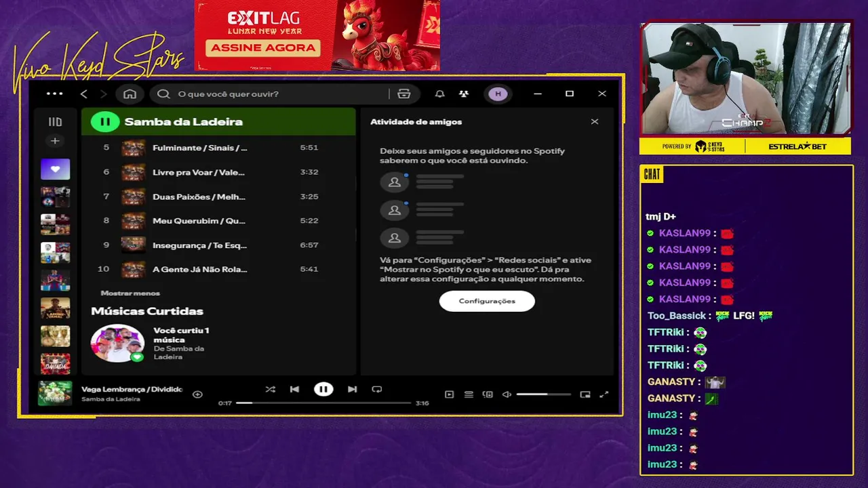Open now-playing title 'Vaga Lembrança / Dividido'
868x488 pixels.
pos(132,389)
